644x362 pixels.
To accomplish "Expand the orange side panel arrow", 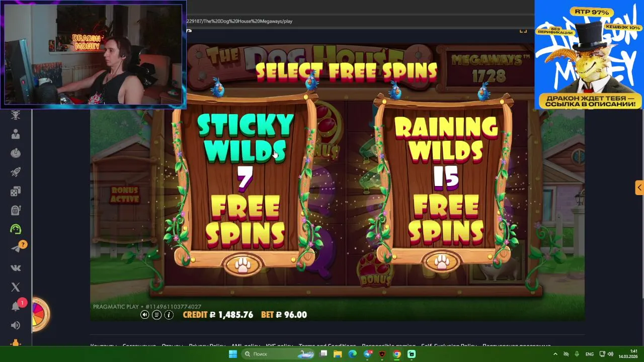I will 639,188.
